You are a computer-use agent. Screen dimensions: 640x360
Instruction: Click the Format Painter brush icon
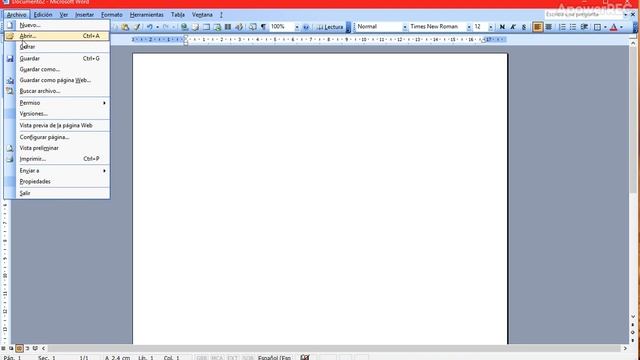point(137,27)
